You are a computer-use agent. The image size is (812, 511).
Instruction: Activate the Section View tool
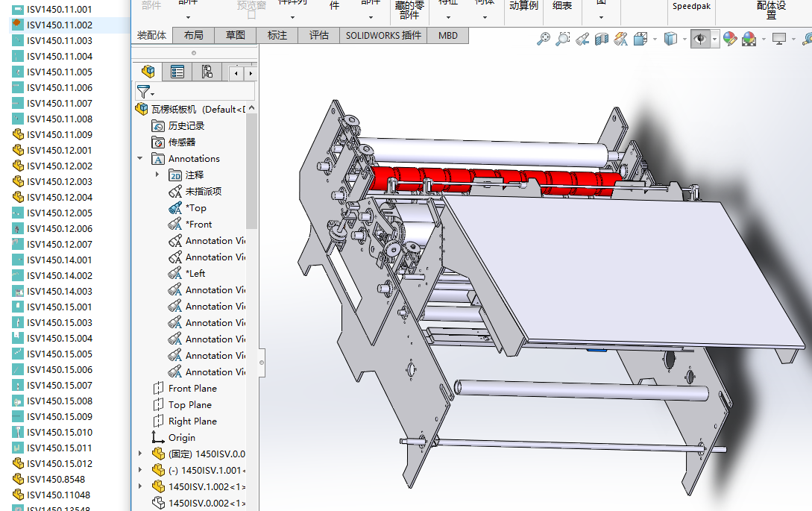[602, 39]
